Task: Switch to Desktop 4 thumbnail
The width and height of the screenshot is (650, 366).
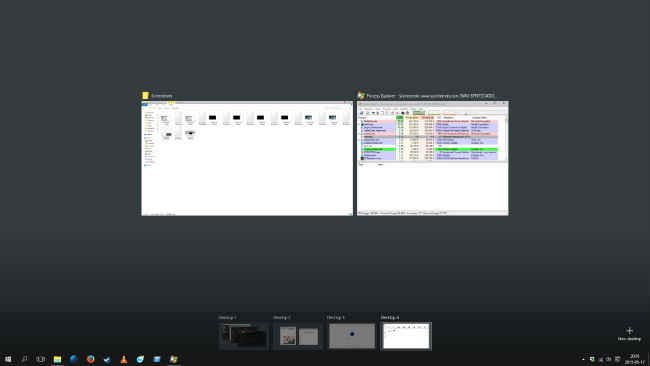Action: coord(406,336)
